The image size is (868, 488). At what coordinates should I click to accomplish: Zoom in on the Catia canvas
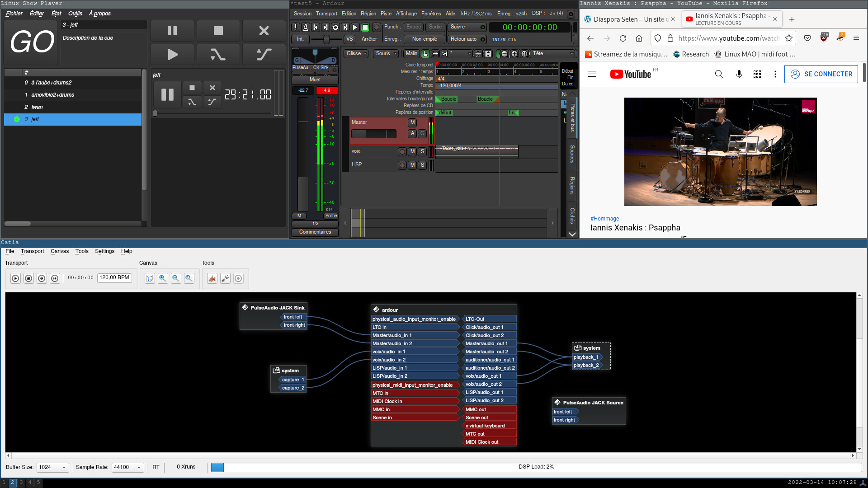click(x=163, y=278)
